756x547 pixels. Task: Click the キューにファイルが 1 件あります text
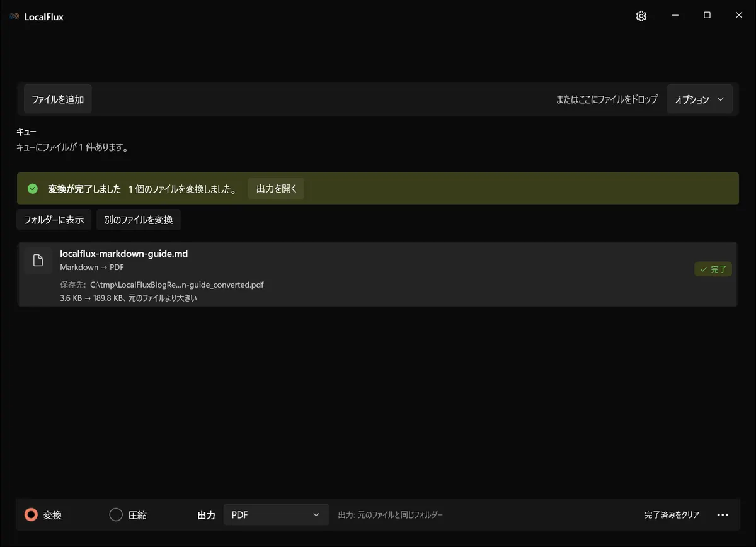pyautogui.click(x=72, y=148)
